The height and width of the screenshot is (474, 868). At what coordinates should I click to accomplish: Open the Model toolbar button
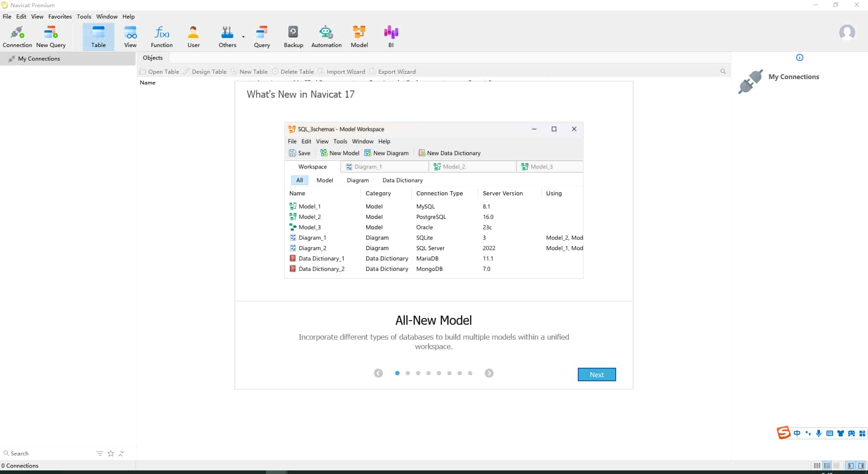click(359, 37)
